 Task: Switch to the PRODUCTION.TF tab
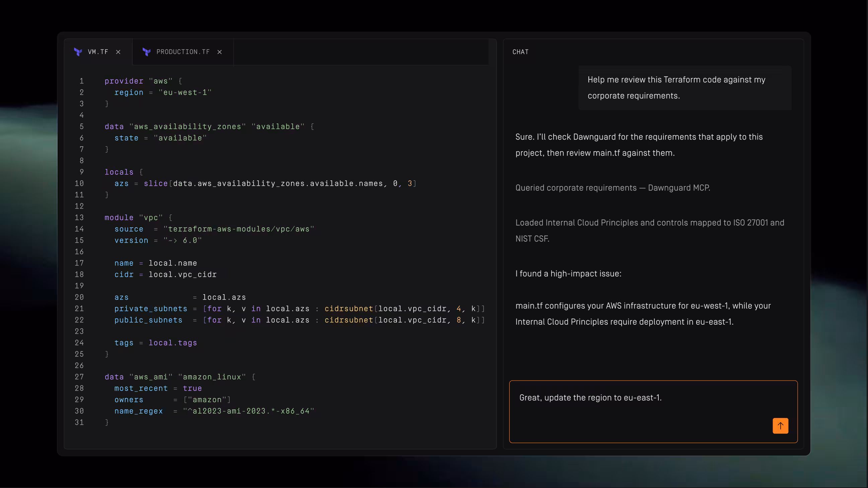[183, 52]
